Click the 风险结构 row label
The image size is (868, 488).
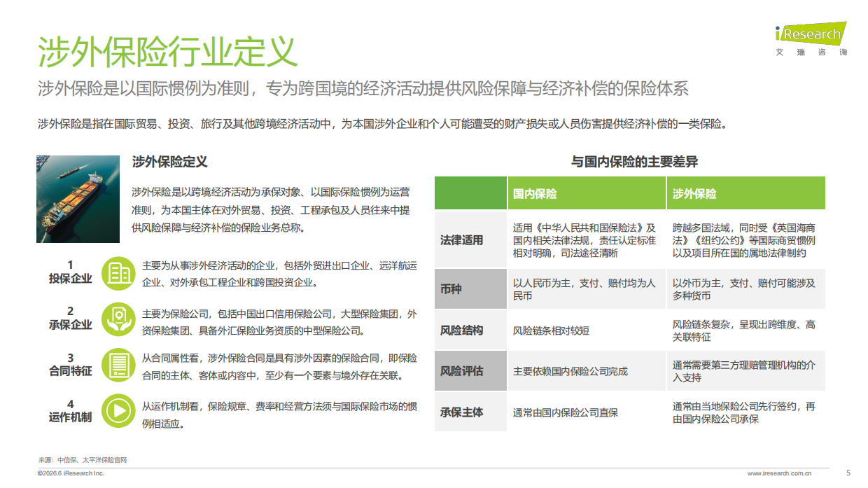(x=470, y=330)
